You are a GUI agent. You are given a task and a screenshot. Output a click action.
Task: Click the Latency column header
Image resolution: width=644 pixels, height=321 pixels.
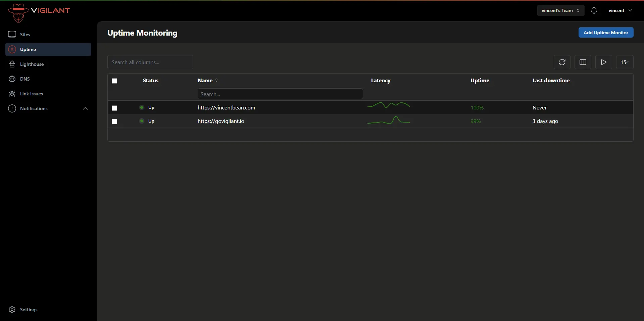click(381, 81)
